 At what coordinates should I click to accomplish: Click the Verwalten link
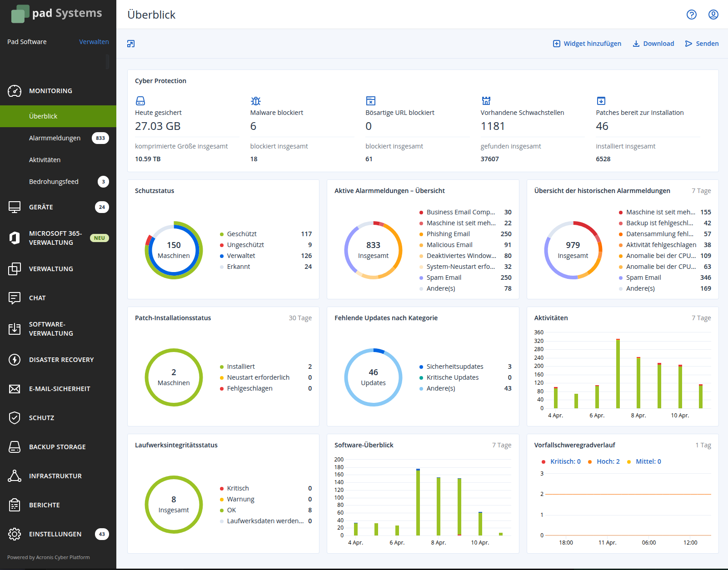coord(94,41)
